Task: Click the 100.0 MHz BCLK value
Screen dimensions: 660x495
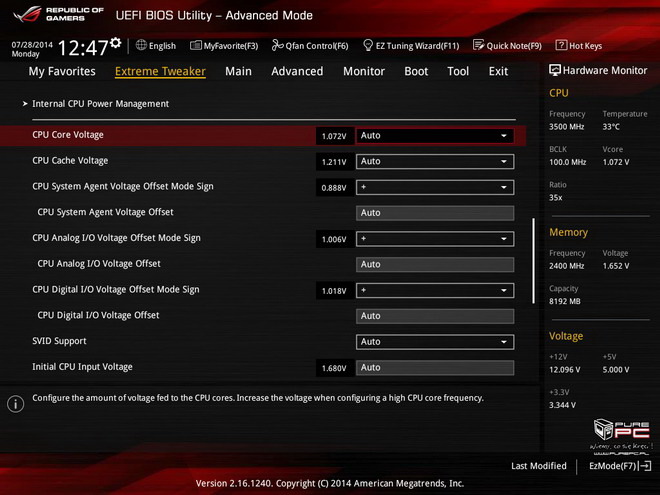Action: click(567, 162)
